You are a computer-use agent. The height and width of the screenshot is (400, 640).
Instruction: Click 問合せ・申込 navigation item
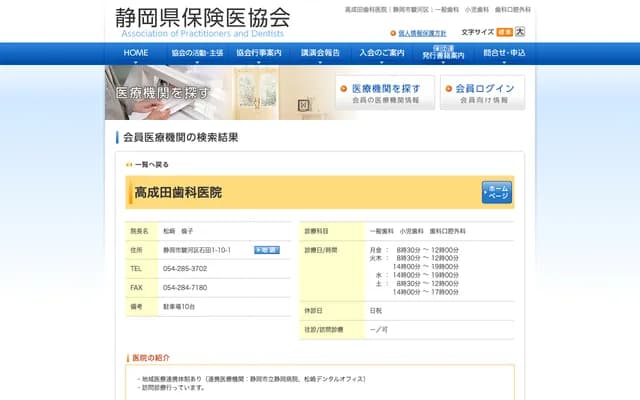click(504, 53)
